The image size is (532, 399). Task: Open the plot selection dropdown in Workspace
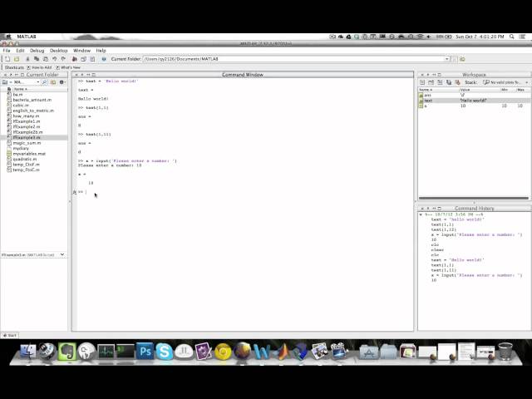point(526,82)
